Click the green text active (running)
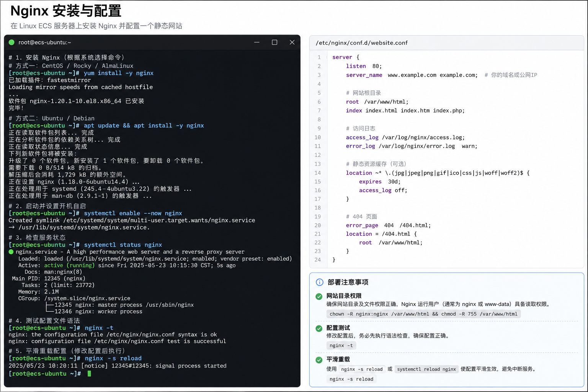 [x=69, y=265]
